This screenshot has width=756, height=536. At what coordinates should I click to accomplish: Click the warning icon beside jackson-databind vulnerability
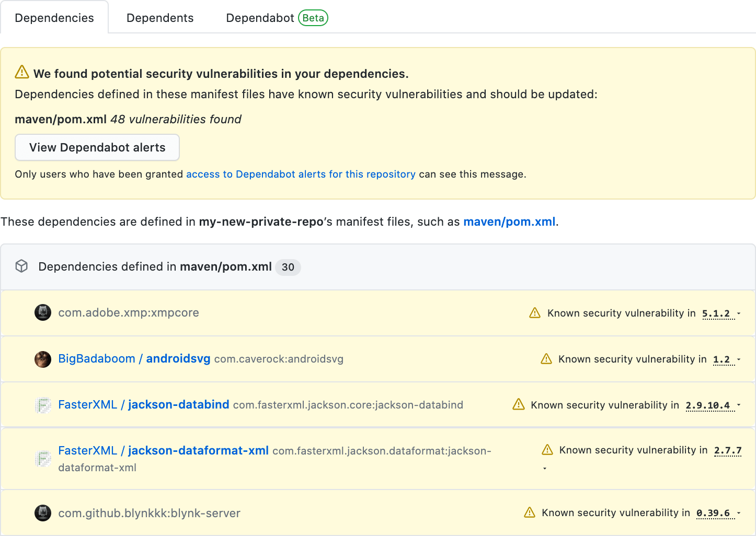click(x=518, y=404)
